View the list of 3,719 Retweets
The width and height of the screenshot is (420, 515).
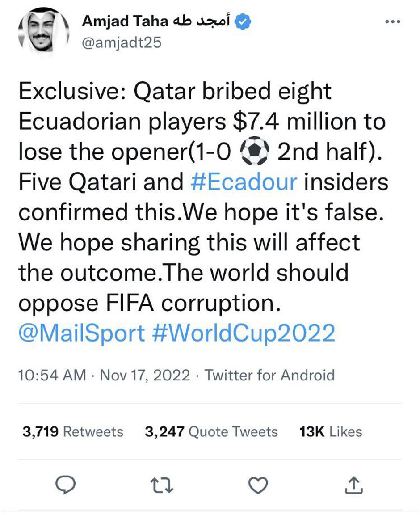pos(73,431)
